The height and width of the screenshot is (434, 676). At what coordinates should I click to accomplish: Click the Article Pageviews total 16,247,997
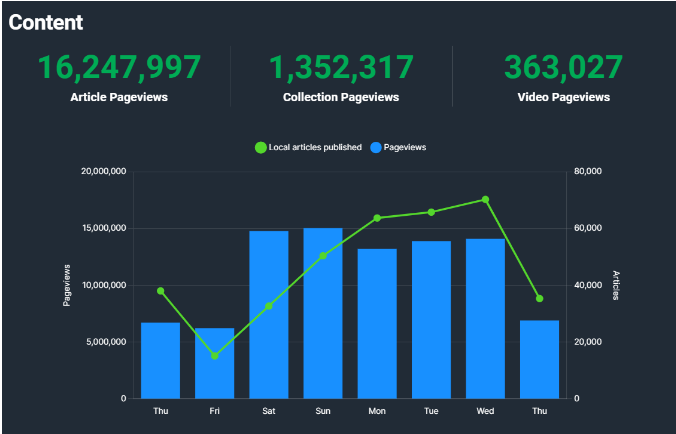click(119, 67)
